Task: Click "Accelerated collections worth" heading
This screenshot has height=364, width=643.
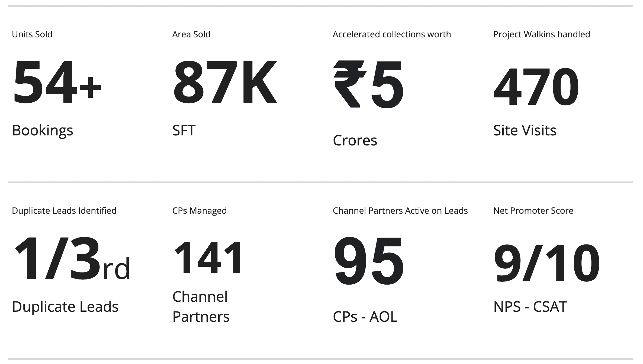Action: pos(392,34)
